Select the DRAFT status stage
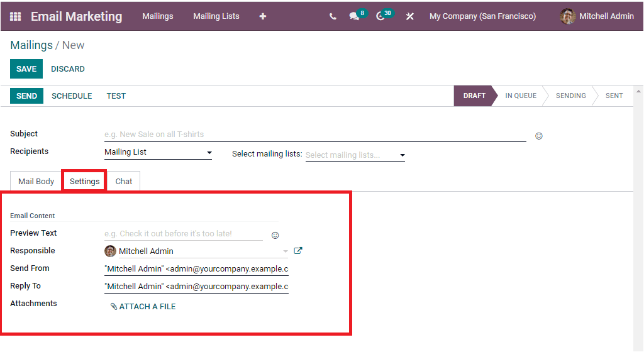Viewport: 644px width, 352px height. (474, 96)
